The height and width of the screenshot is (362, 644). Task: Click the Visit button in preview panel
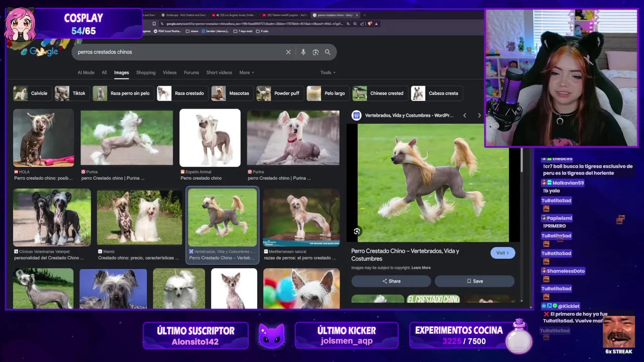[x=503, y=253]
